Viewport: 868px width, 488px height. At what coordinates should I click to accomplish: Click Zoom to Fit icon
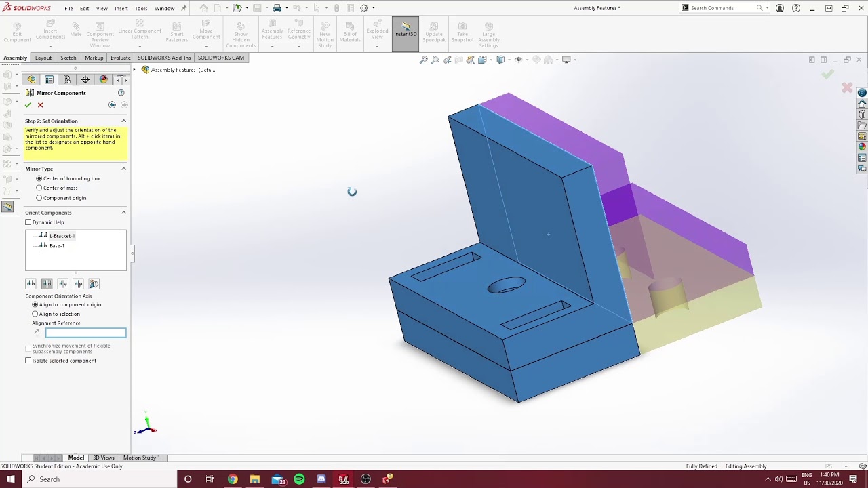[x=424, y=60]
